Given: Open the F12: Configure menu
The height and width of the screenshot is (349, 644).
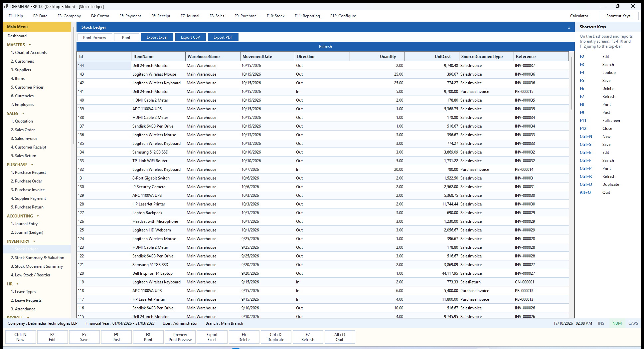Looking at the screenshot, I should coord(343,16).
